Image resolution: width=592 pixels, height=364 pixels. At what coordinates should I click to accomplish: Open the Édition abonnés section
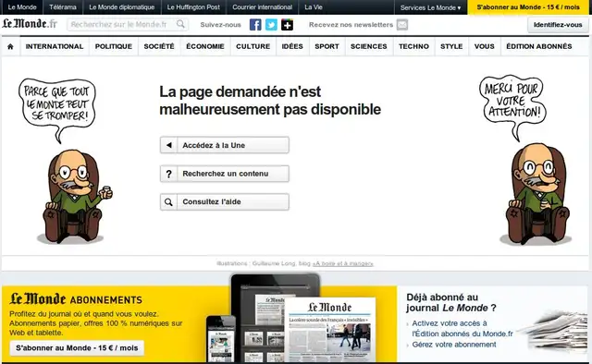click(x=538, y=46)
